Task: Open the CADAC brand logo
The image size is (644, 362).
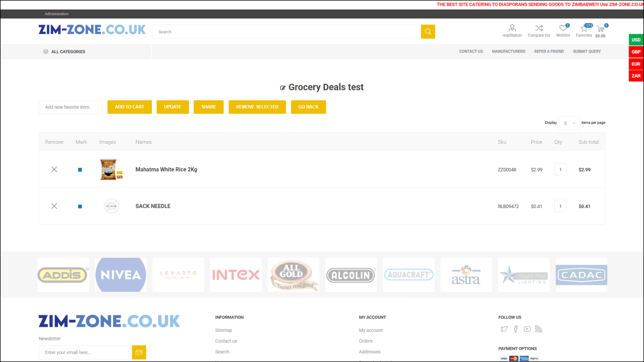Action: click(x=582, y=275)
